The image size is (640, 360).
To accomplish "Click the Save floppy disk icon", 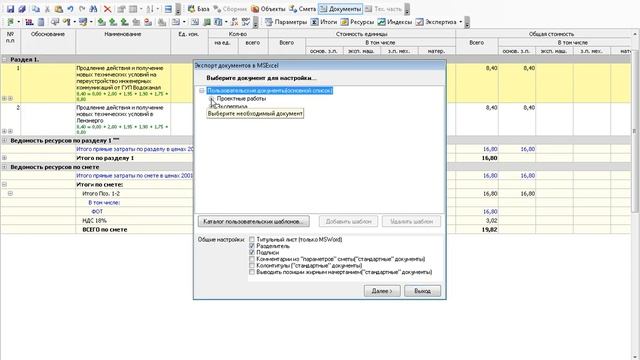I will [x=10, y=9].
